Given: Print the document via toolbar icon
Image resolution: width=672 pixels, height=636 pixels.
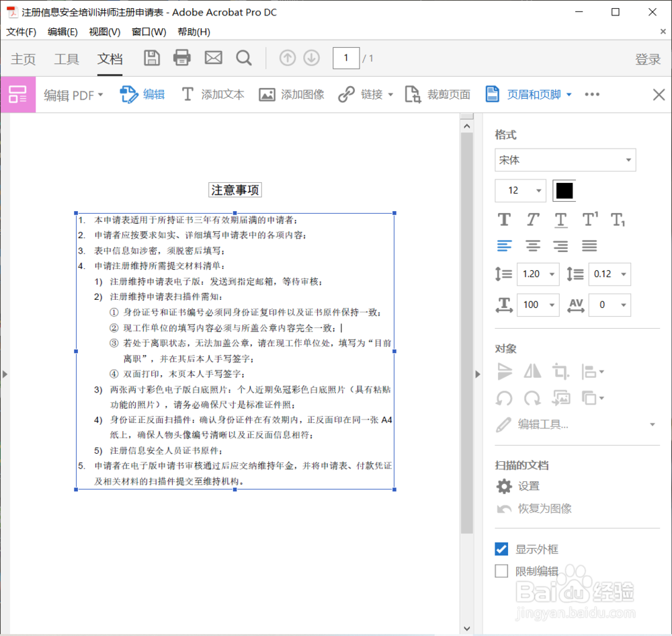Looking at the screenshot, I should tap(182, 58).
